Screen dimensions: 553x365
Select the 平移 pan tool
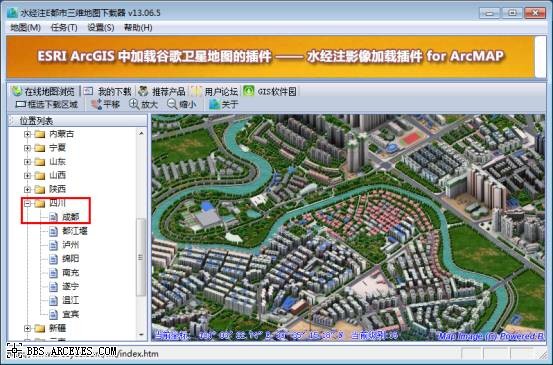pyautogui.click(x=105, y=104)
